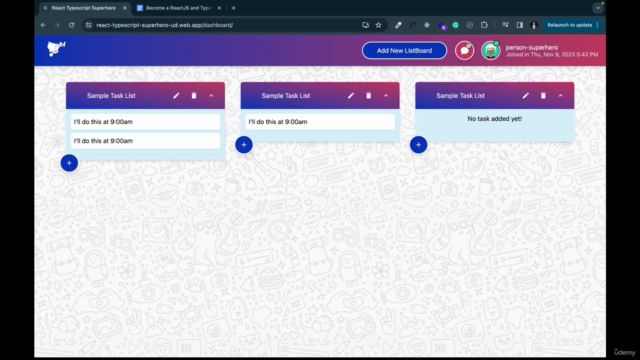Open the font identifier extension icon

(x=413, y=25)
